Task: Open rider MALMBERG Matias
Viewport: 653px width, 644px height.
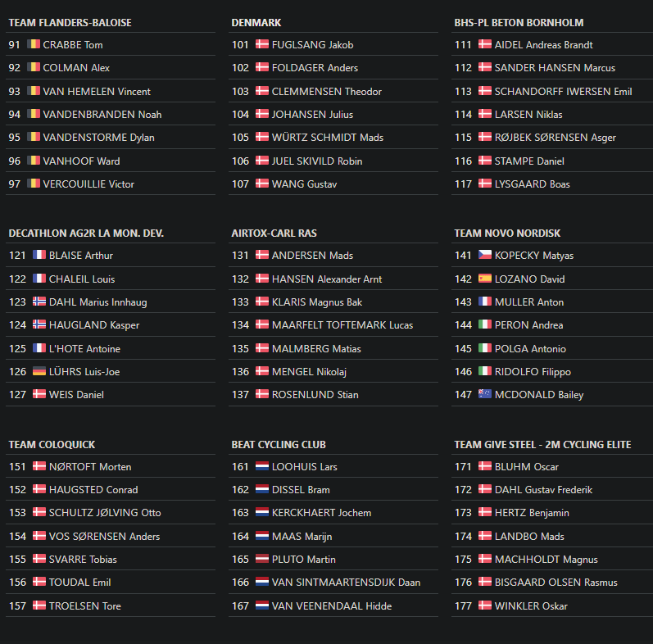Action: [316, 349]
